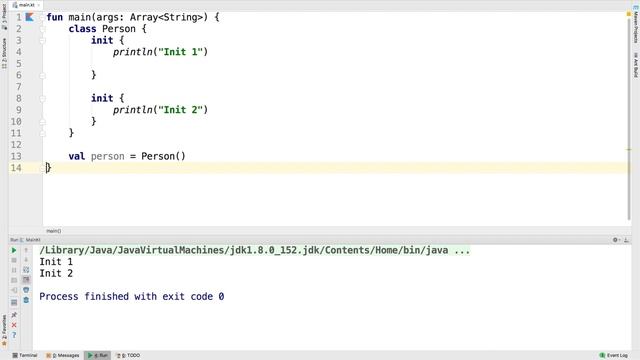Viewport: 640px width, 360px height.
Task: Close the main.kt editor tab
Action: pyautogui.click(x=39, y=5)
